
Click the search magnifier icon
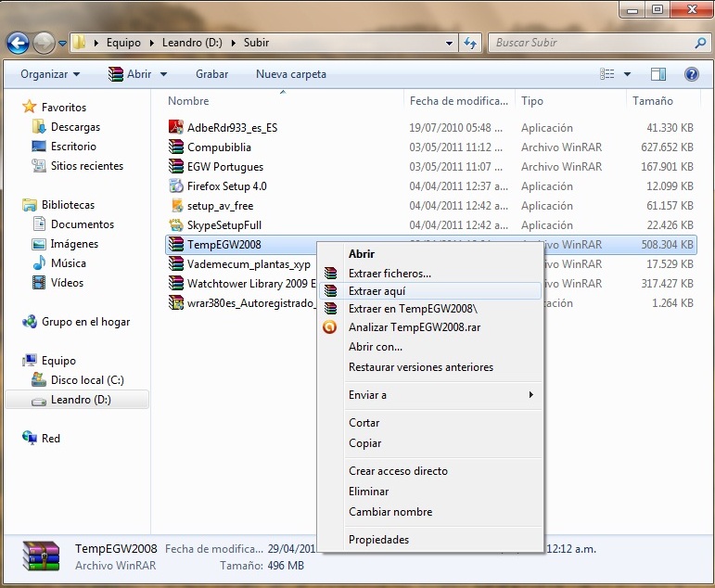coord(700,43)
